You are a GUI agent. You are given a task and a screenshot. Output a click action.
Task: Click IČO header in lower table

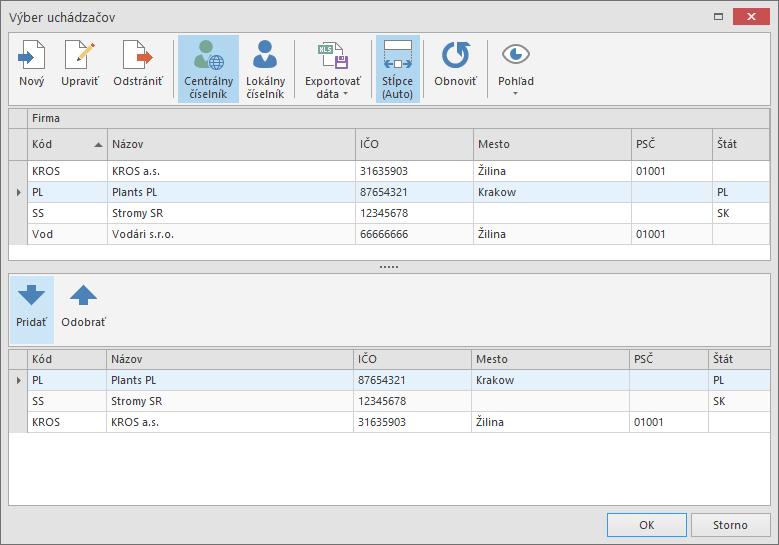412,359
